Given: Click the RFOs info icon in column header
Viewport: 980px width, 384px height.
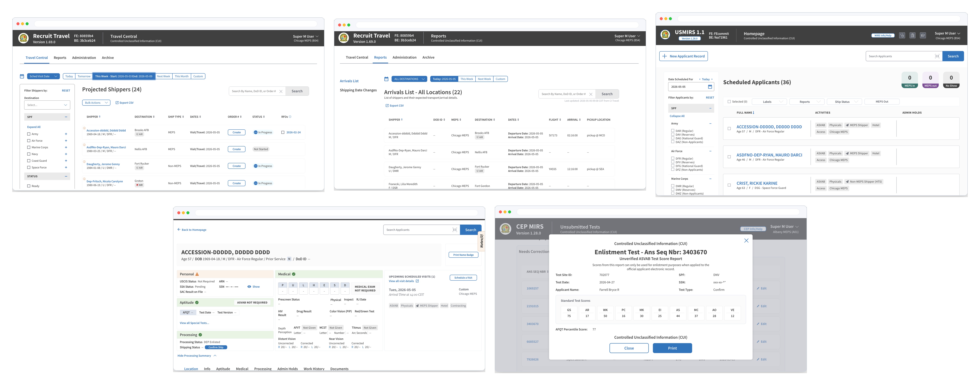Looking at the screenshot, I should (290, 117).
